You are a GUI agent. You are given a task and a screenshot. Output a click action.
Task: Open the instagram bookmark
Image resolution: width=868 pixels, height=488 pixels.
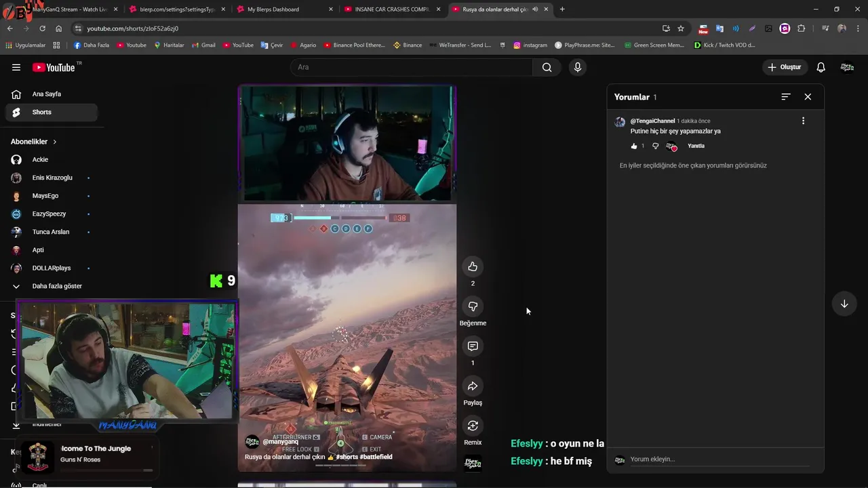(530, 45)
